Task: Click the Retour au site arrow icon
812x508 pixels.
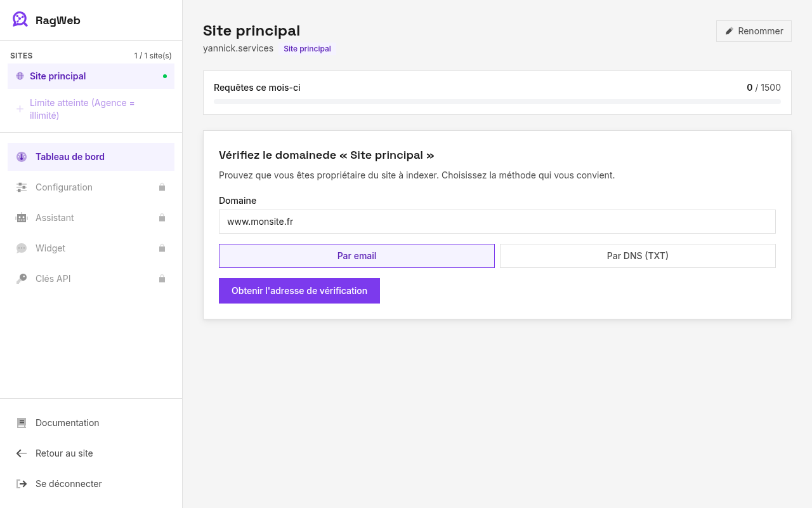Action: tap(22, 453)
